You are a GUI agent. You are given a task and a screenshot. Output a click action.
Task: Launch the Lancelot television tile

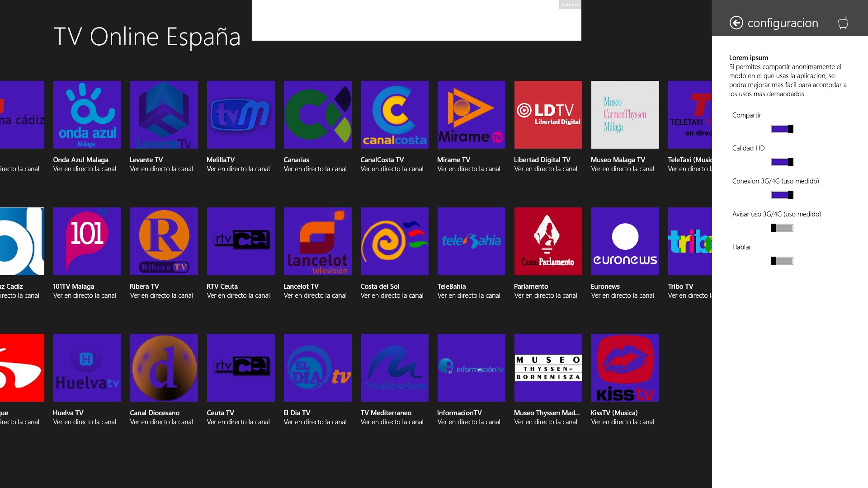pyautogui.click(x=318, y=241)
